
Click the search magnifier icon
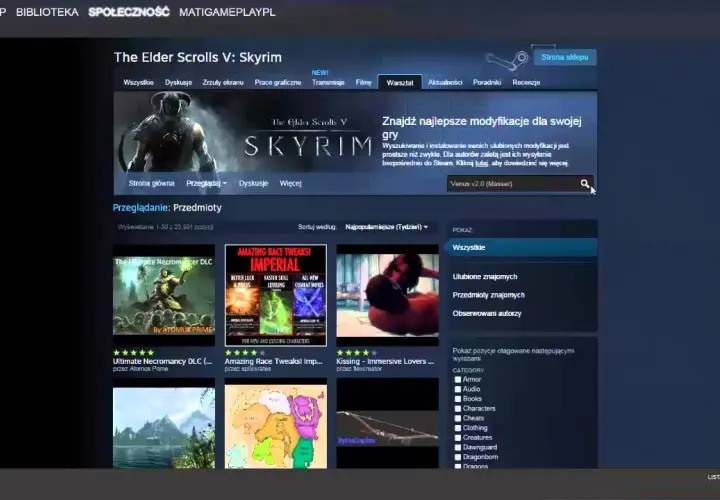pos(584,184)
